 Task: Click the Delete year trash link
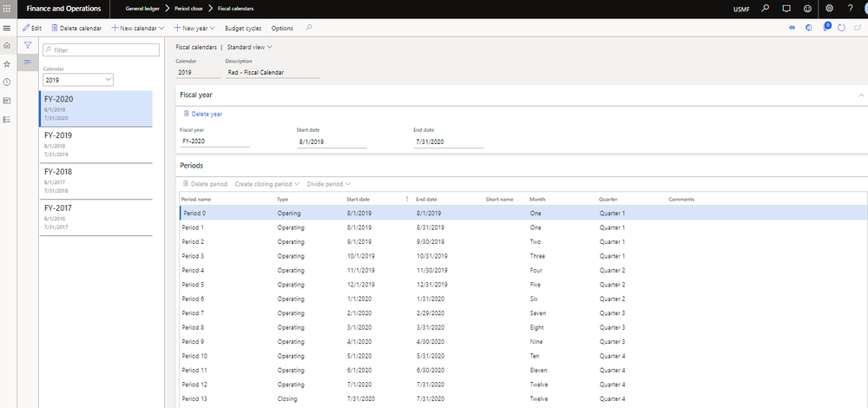202,114
